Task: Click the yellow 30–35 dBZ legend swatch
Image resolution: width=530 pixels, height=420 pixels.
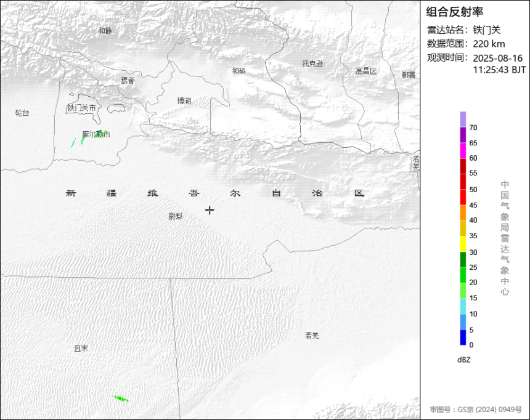Action: click(463, 244)
